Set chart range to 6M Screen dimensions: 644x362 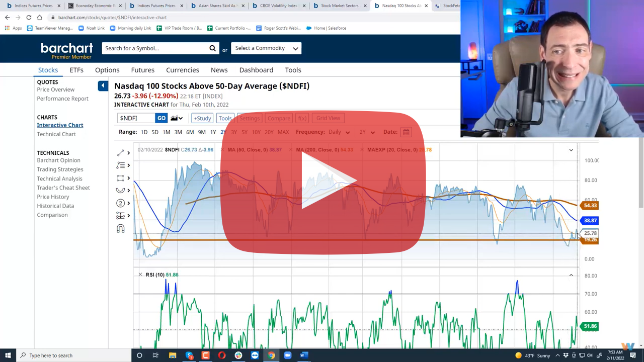pyautogui.click(x=190, y=132)
